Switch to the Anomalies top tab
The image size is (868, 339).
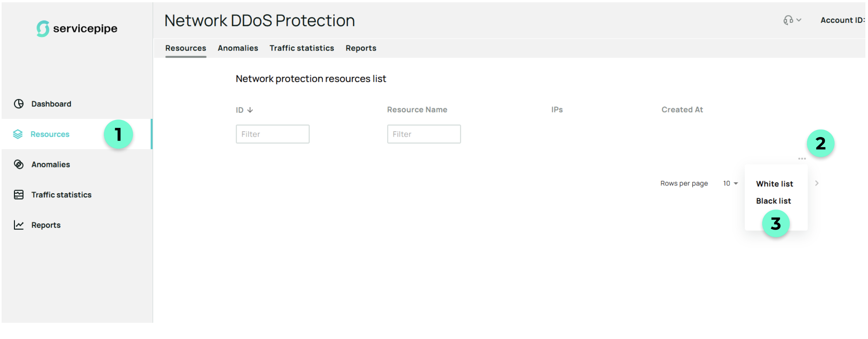pyautogui.click(x=238, y=48)
